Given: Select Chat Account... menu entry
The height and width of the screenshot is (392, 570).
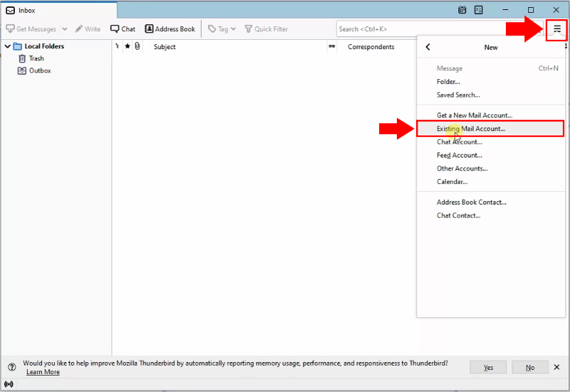Looking at the screenshot, I should [491, 142].
